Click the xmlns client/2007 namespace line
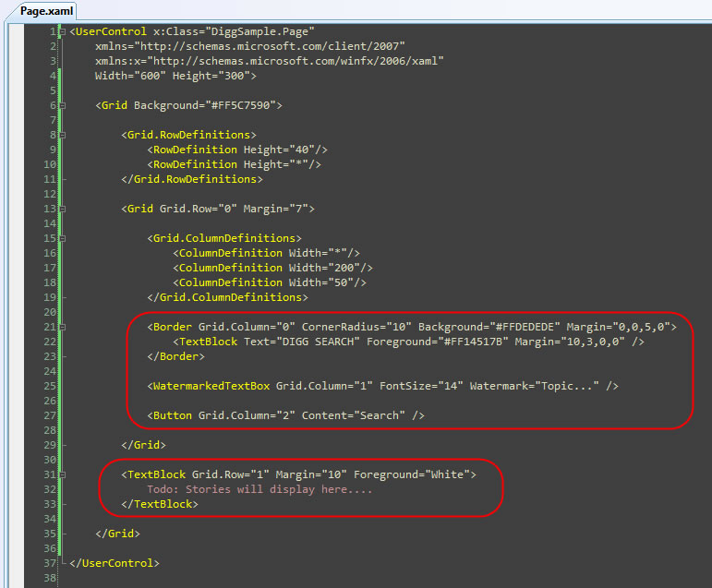712x588 pixels. 249,46
